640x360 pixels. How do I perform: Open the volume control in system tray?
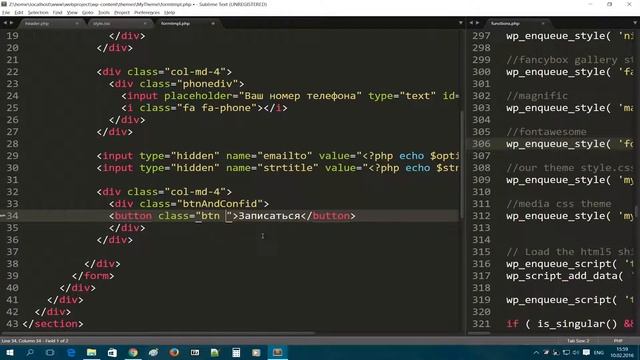pyautogui.click(x=576, y=353)
